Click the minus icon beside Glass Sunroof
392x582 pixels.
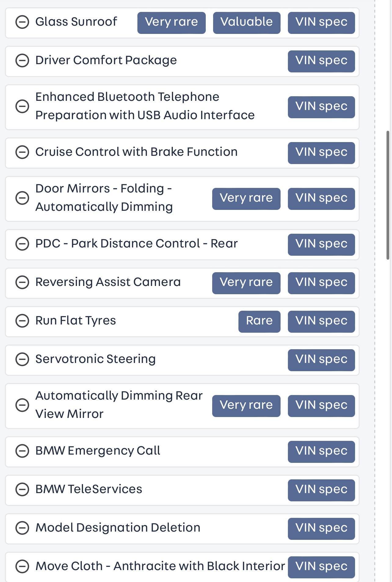click(22, 22)
